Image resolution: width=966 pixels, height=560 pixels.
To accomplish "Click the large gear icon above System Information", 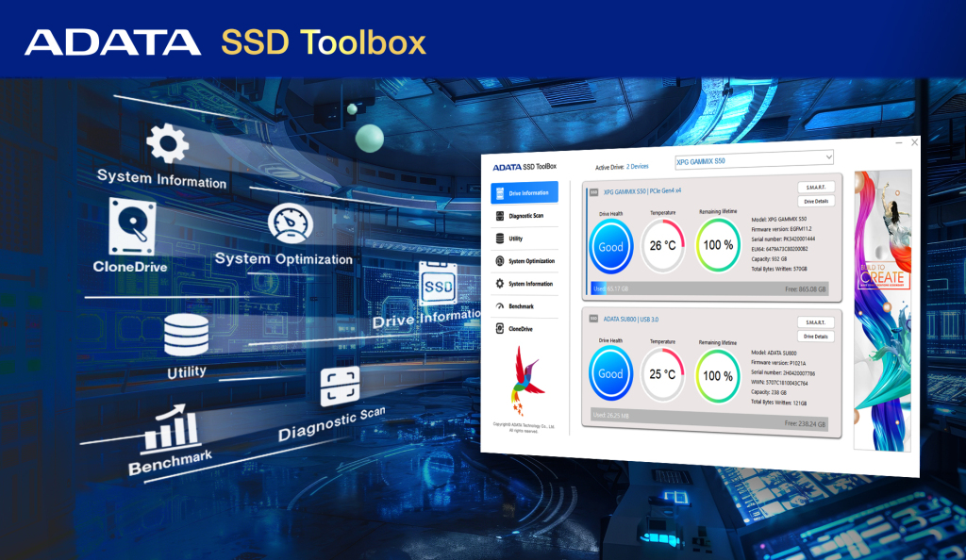I will 168,144.
